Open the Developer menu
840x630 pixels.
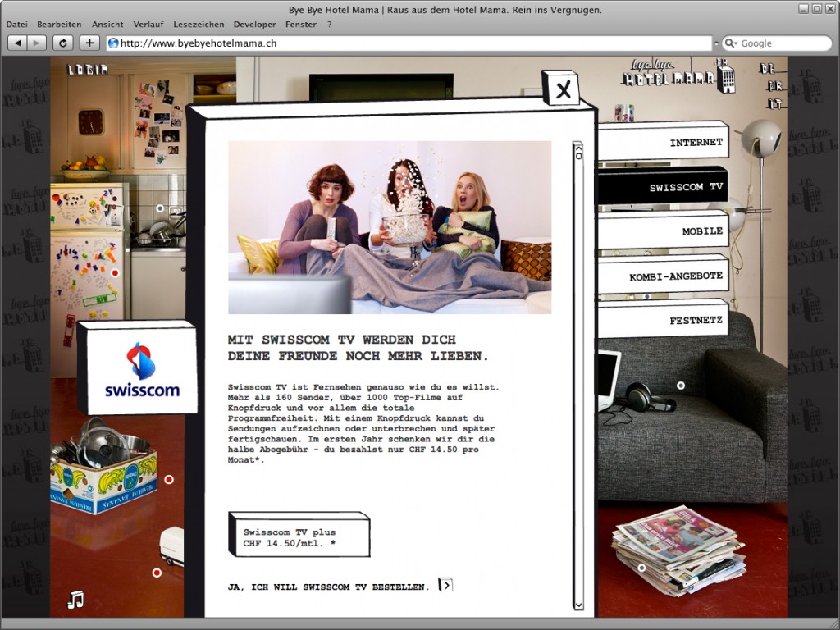(x=254, y=24)
